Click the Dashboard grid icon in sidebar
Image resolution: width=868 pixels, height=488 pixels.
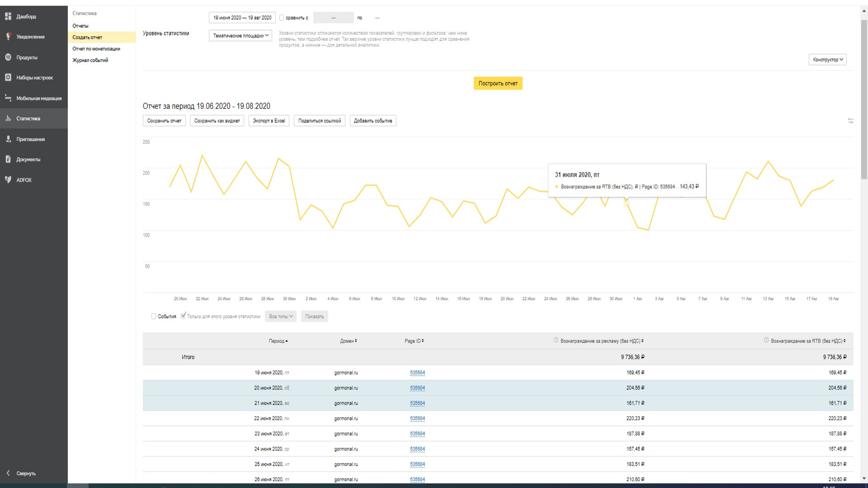tap(8, 16)
